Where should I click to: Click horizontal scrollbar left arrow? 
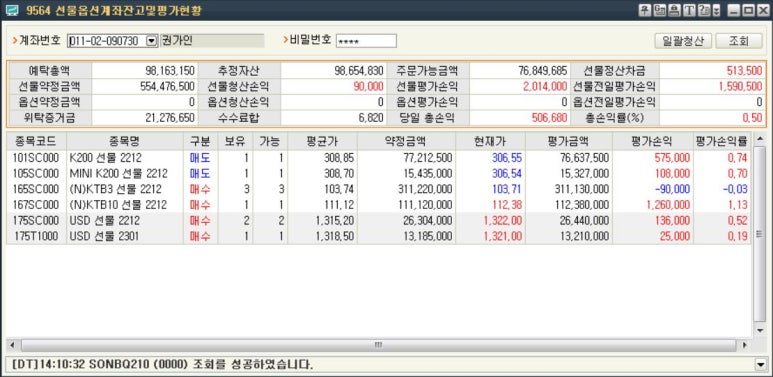pyautogui.click(x=12, y=344)
